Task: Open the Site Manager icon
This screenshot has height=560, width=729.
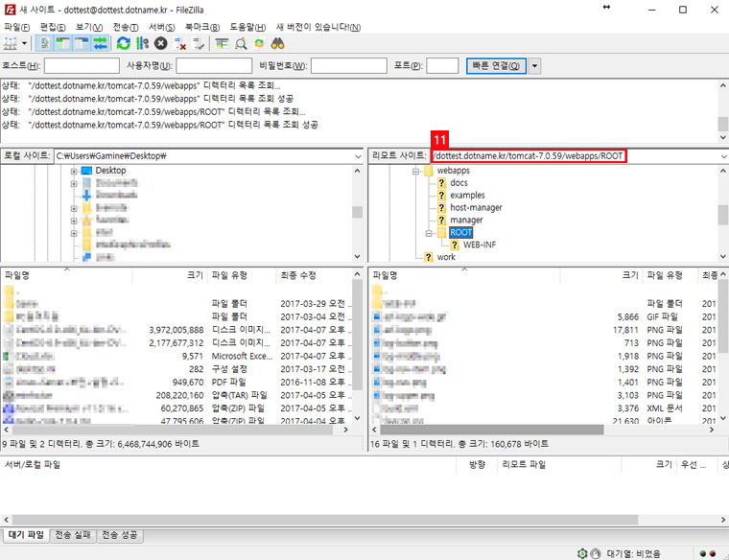Action: [12, 43]
